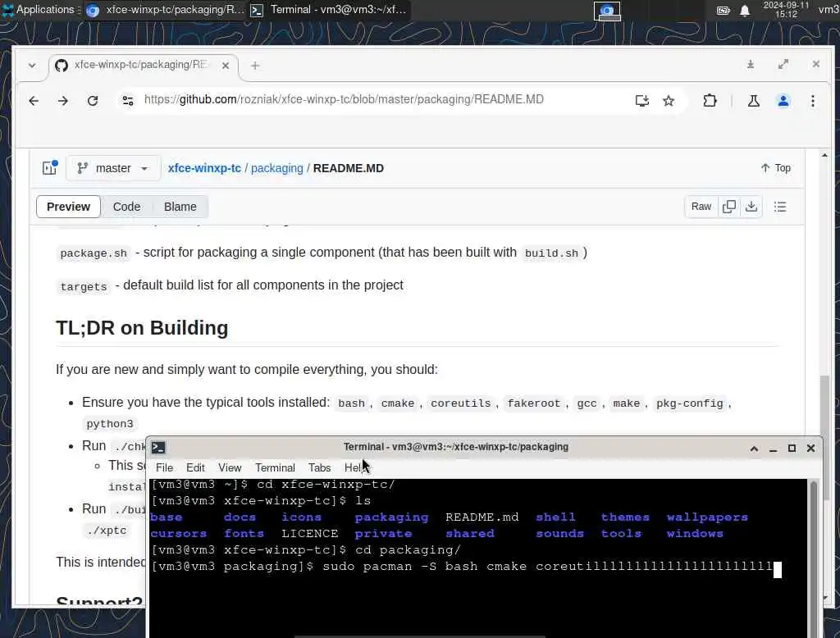
Task: Click the package.sh code label
Action: point(94,253)
